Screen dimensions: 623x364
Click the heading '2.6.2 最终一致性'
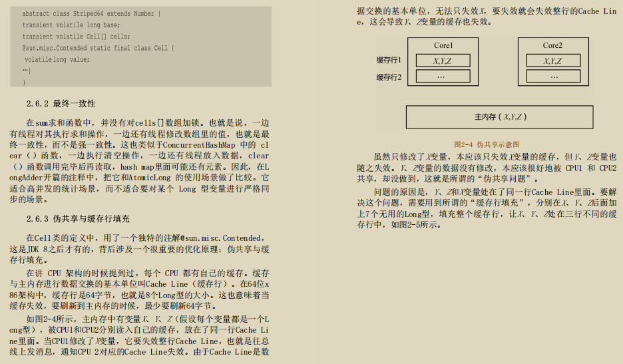61,104
